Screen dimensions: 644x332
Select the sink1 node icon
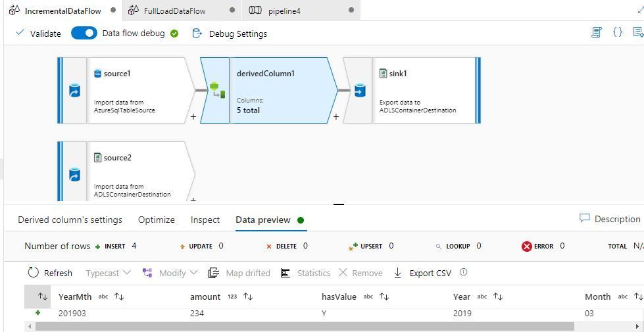coord(359,91)
